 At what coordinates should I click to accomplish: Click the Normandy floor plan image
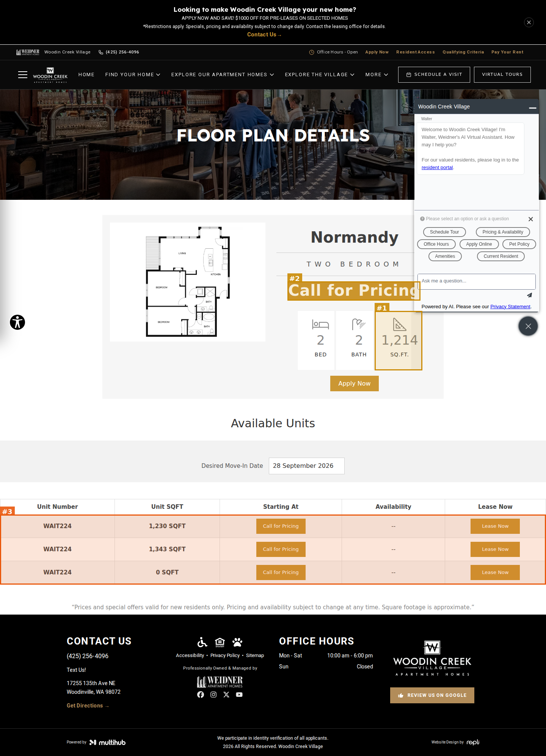tap(188, 282)
